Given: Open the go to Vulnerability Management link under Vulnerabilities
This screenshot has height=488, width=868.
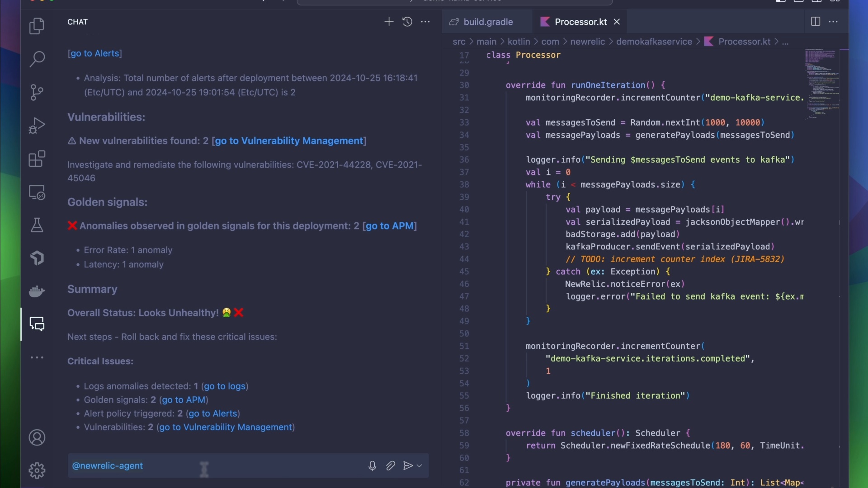Looking at the screenshot, I should (289, 141).
